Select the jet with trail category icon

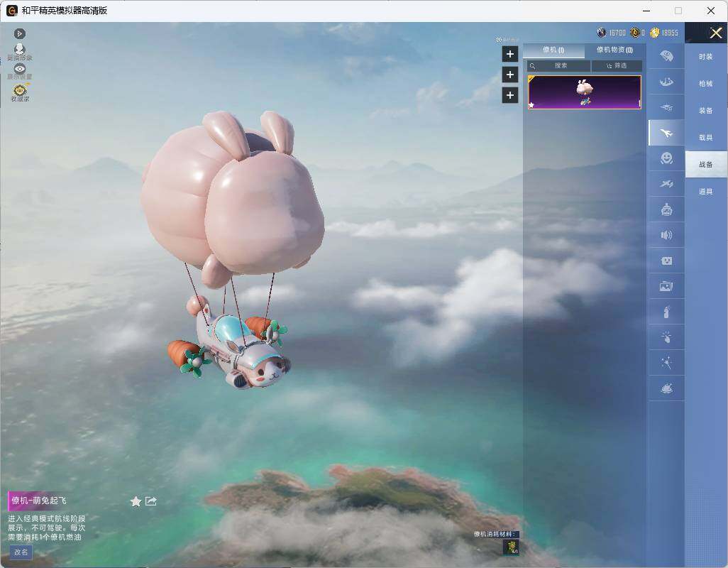click(x=666, y=184)
